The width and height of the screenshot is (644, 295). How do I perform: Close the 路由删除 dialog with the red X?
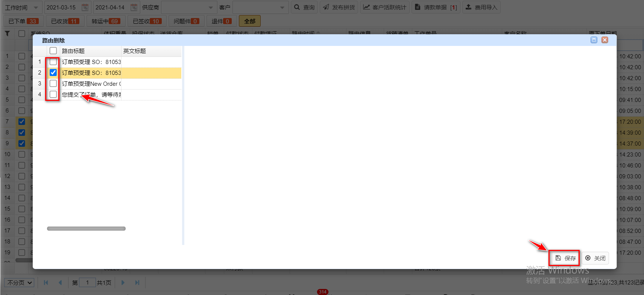click(x=605, y=40)
